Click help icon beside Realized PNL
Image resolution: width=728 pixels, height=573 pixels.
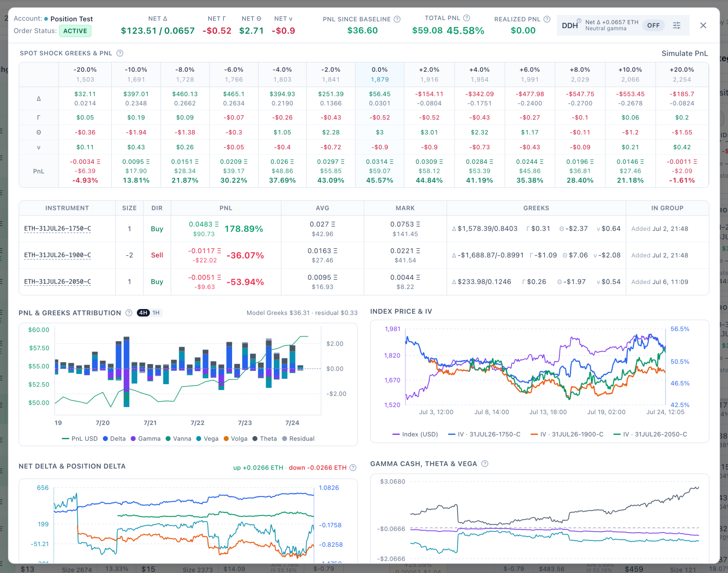(x=547, y=19)
